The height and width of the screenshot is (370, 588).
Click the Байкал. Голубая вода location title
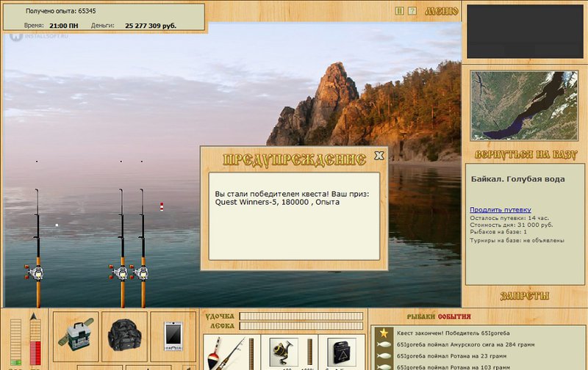pyautogui.click(x=517, y=179)
